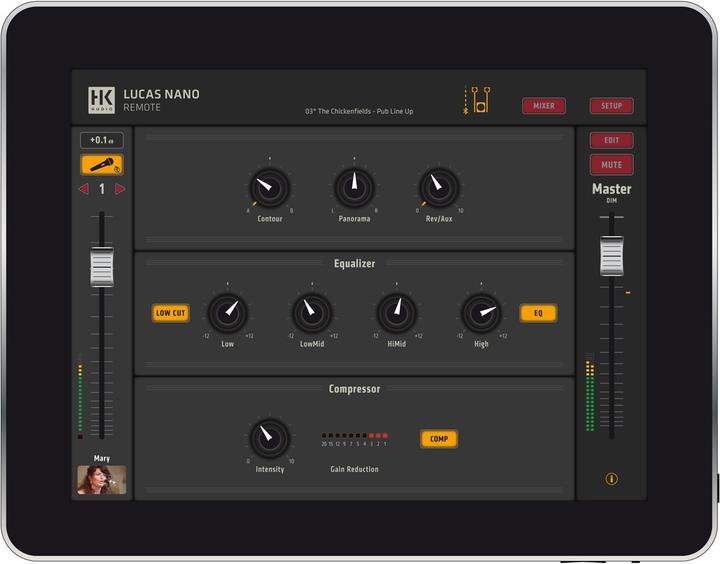Tap Mary's channel photo thumbnail
Image resolution: width=720 pixels, height=564 pixels.
tap(101, 479)
